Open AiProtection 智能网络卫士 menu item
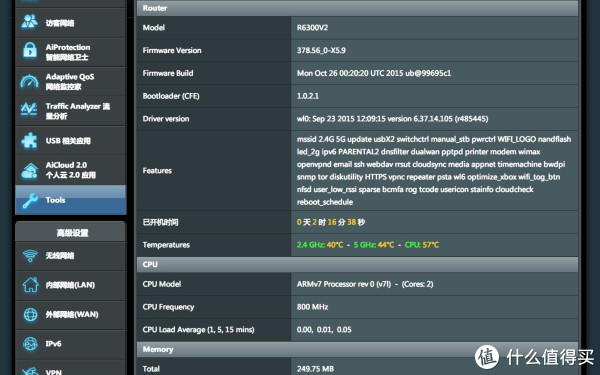The height and width of the screenshot is (375, 600). 71,52
